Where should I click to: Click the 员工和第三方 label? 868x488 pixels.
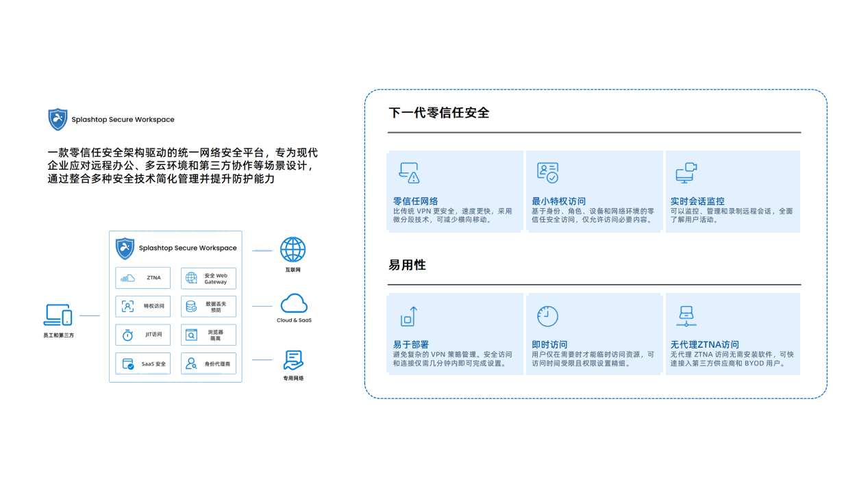pos(58,335)
